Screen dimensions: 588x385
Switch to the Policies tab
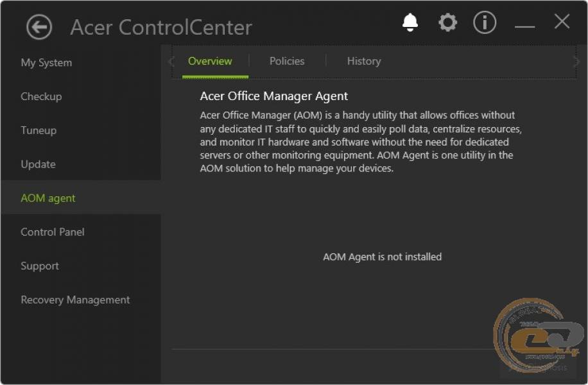coord(287,61)
